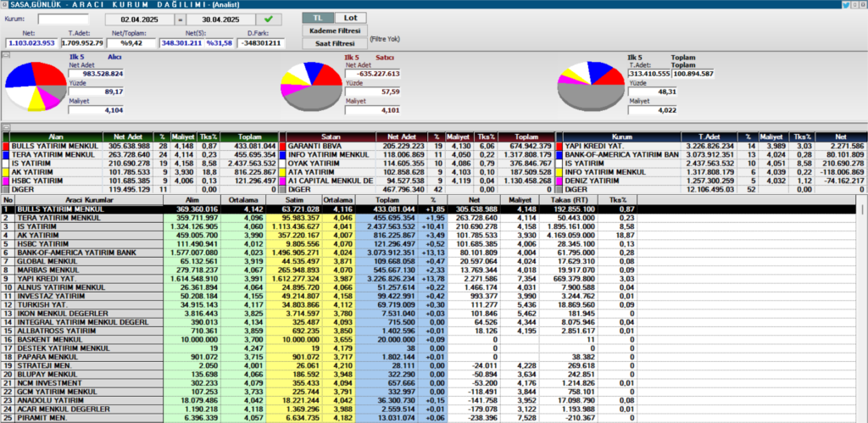Click the Twitter bird icon in title bar
868x423 pixels.
[845, 4]
